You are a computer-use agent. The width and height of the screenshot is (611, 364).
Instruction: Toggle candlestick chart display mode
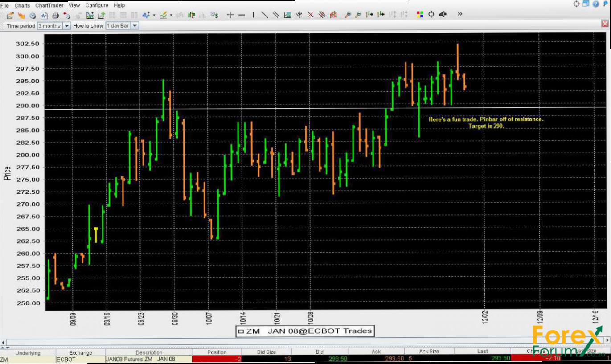(191, 15)
